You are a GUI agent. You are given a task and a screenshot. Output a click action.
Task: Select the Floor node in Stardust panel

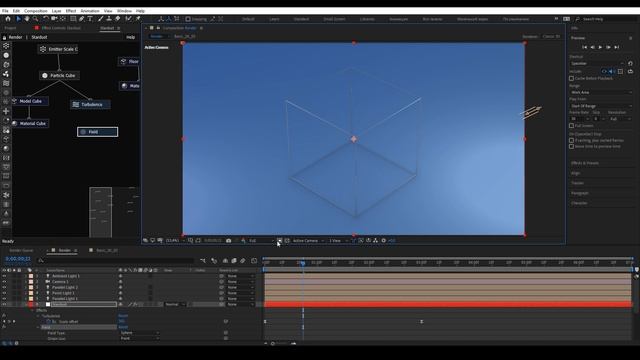pos(129,62)
